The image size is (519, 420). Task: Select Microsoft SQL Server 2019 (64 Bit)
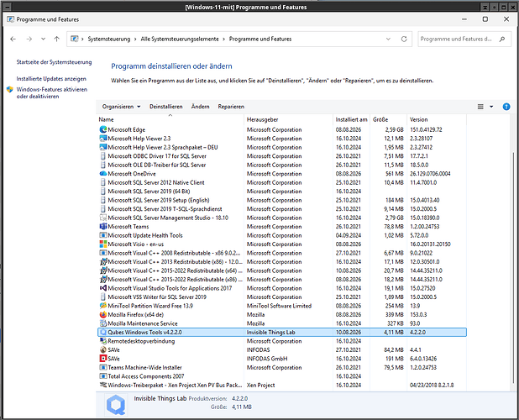(282, 192)
